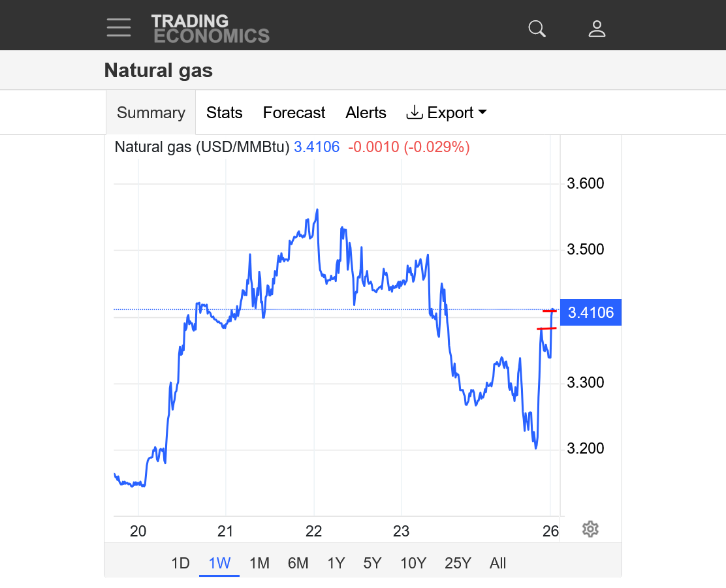Open the user account icon
The image size is (726, 588).
[x=597, y=29]
